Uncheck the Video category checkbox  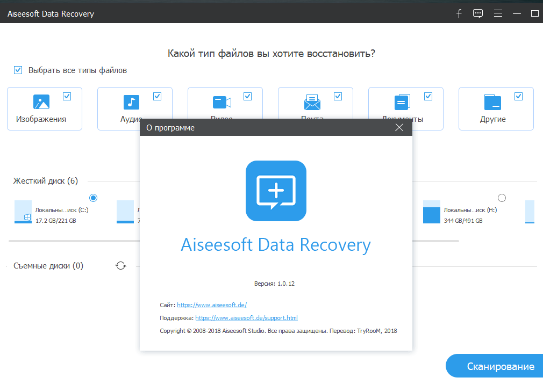pyautogui.click(x=248, y=97)
